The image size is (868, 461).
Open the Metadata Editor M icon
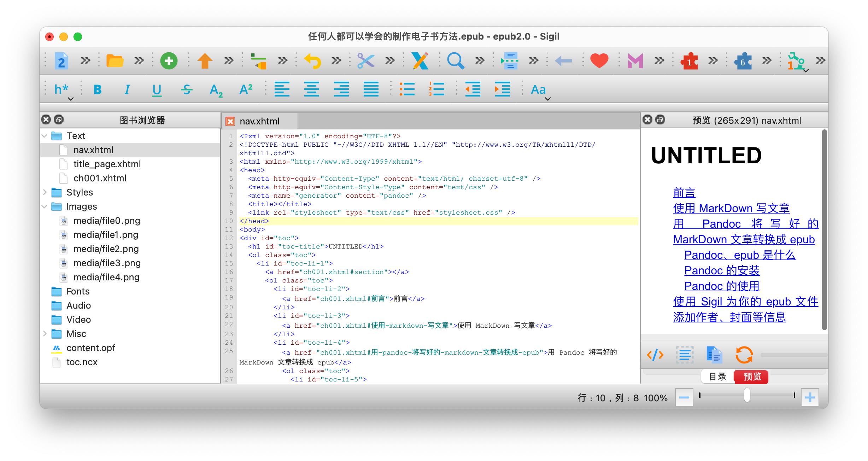[635, 61]
